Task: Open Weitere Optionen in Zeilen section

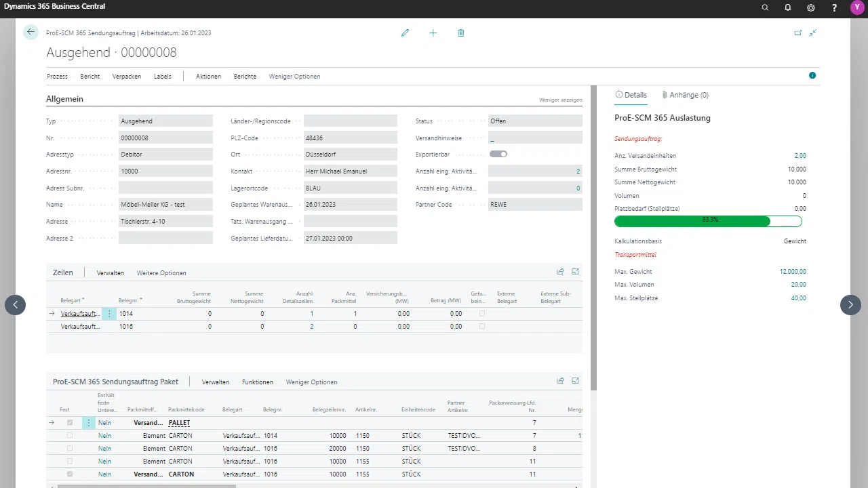Action: pyautogui.click(x=161, y=272)
